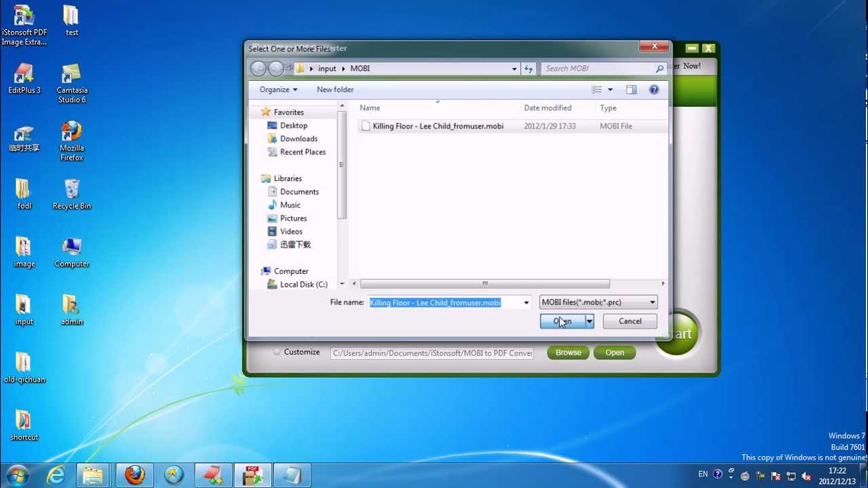Screen dimensions: 868x488
Task: Open the Organize menu
Action: click(x=278, y=89)
